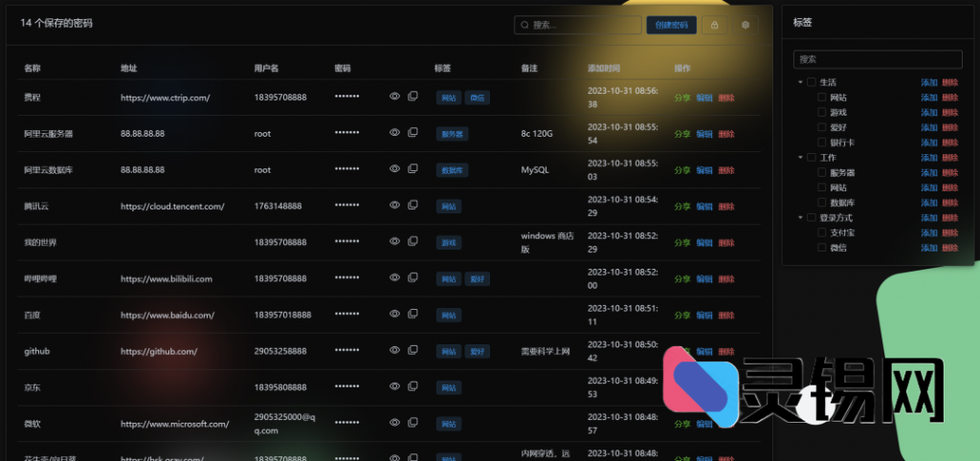Screen dimensions: 980x461
Task: Click the 创建密码 button
Action: pyautogui.click(x=671, y=25)
